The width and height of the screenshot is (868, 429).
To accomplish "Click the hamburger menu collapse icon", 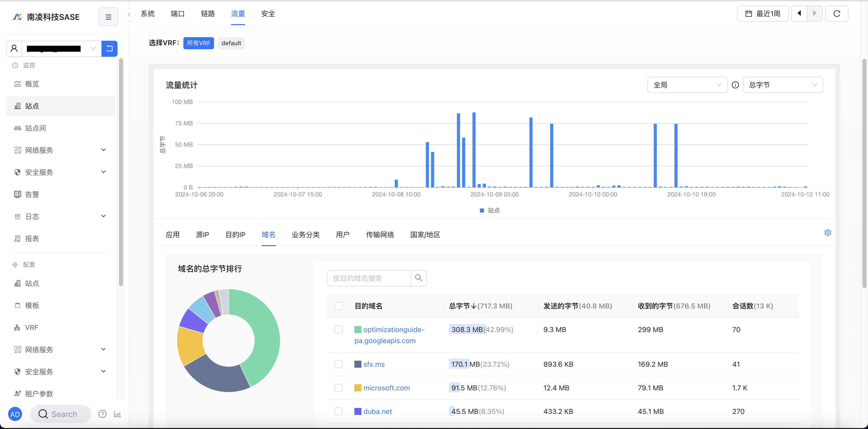I will (x=108, y=17).
